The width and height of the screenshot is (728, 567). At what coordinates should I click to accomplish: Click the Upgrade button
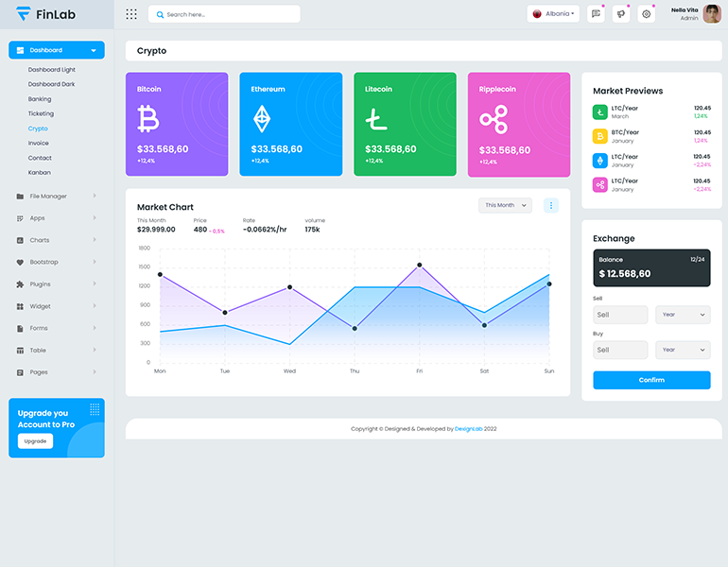(35, 441)
